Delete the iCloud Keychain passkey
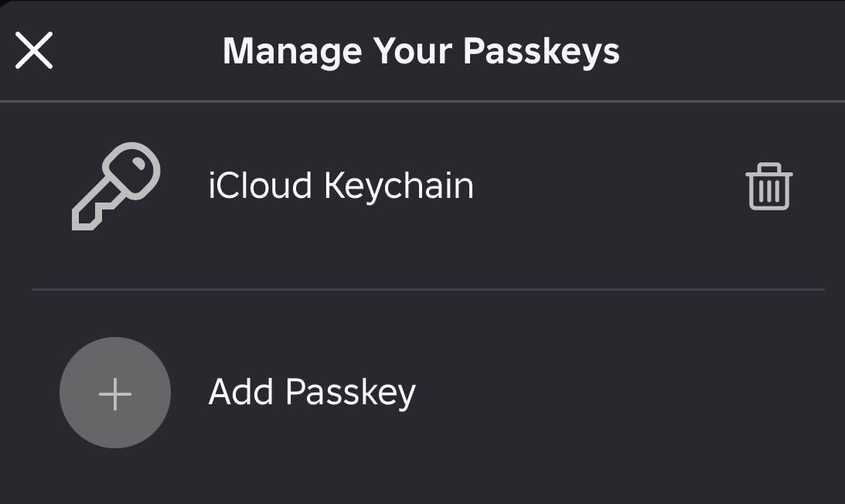 (x=769, y=186)
